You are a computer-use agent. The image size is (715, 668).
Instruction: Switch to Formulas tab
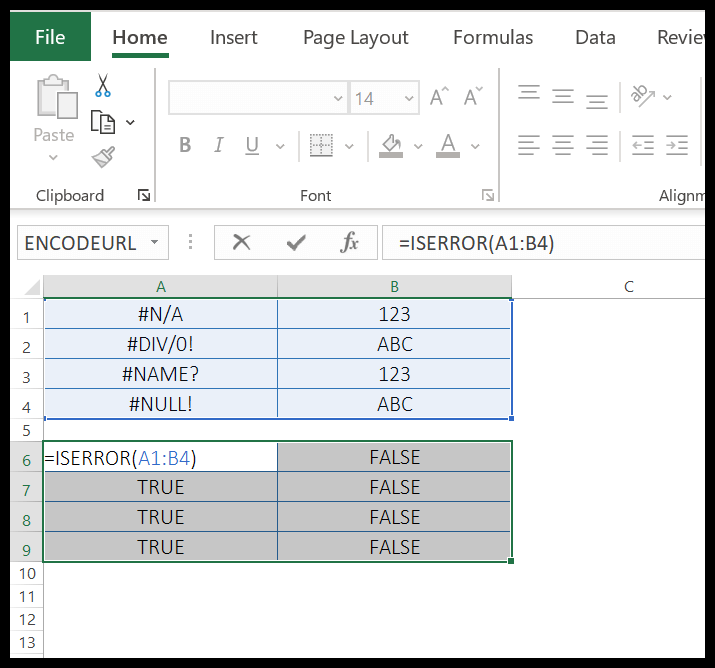point(493,37)
